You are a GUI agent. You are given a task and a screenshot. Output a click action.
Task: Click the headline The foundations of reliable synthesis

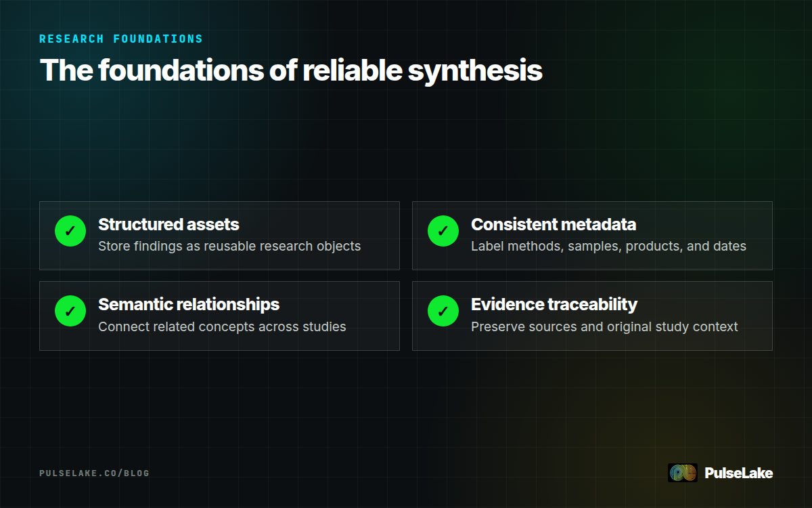(291, 70)
